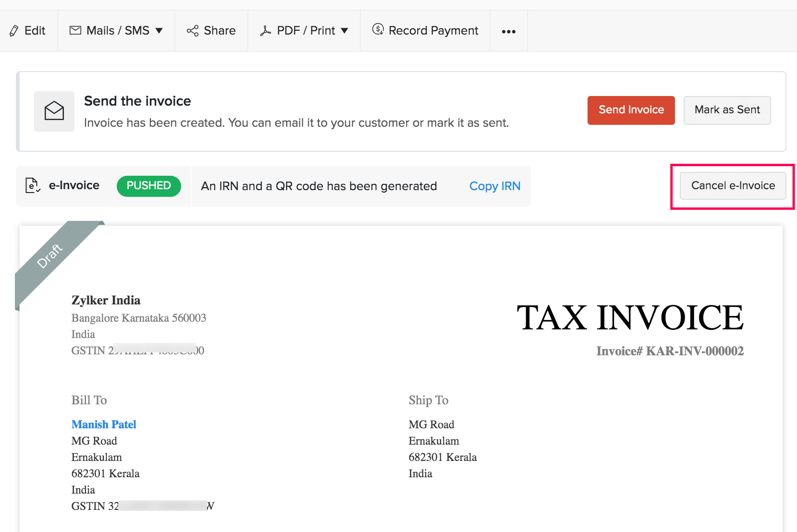This screenshot has width=797, height=532.
Task: Click the green PUSHED status badge
Action: (x=149, y=186)
